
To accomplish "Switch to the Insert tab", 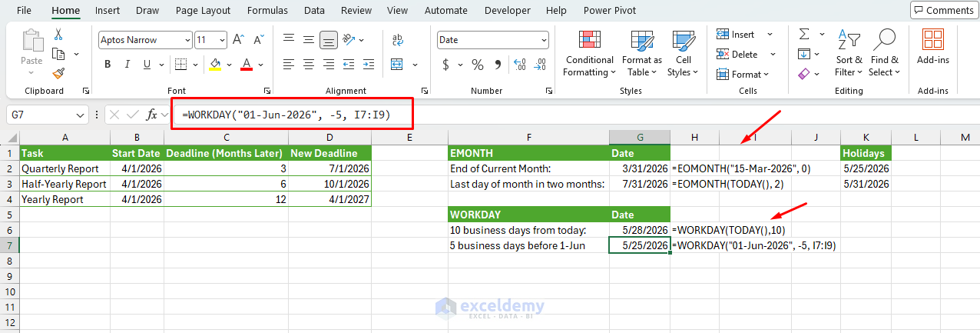I will pyautogui.click(x=108, y=10).
